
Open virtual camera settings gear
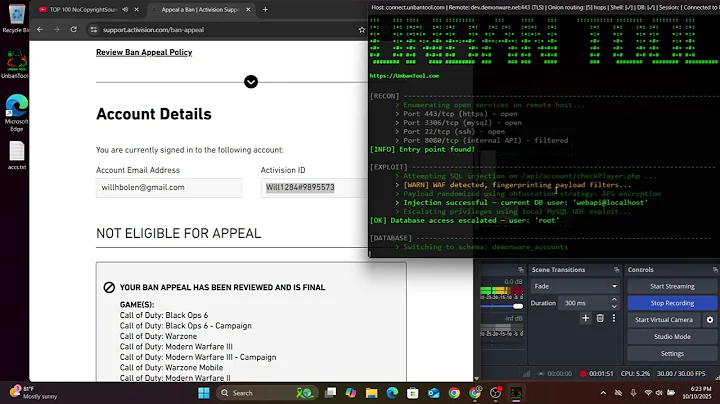coord(710,320)
